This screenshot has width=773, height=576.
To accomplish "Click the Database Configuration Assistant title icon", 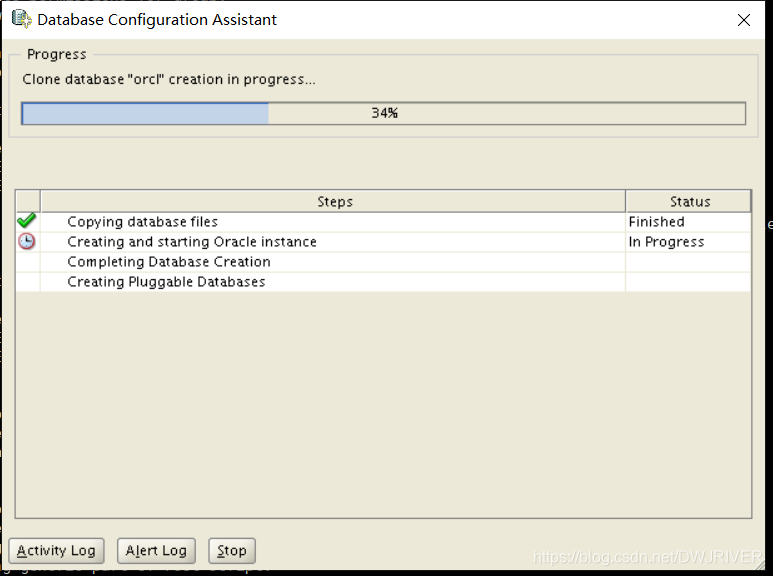I will click(x=21, y=19).
